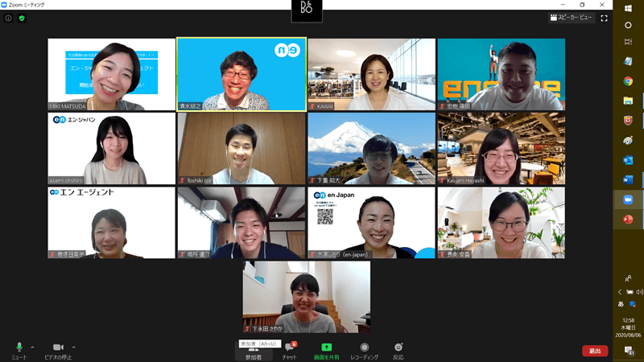Select KAWAI participant video tile

(x=371, y=74)
